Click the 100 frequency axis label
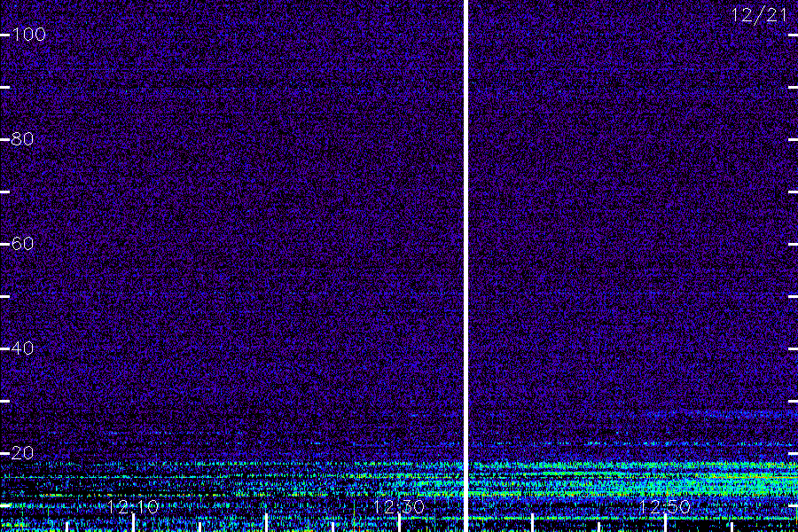Viewport: 798px width, 532px height. pyautogui.click(x=29, y=35)
